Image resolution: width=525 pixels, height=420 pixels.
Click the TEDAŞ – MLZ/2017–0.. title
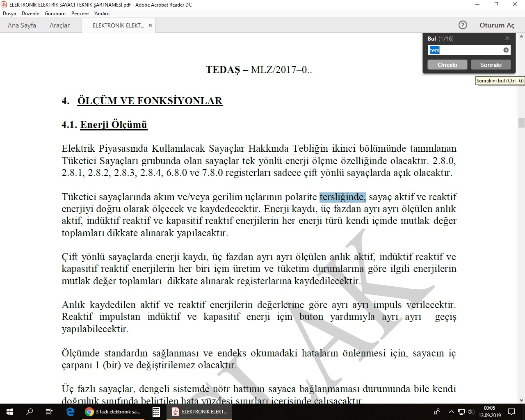pyautogui.click(x=259, y=70)
